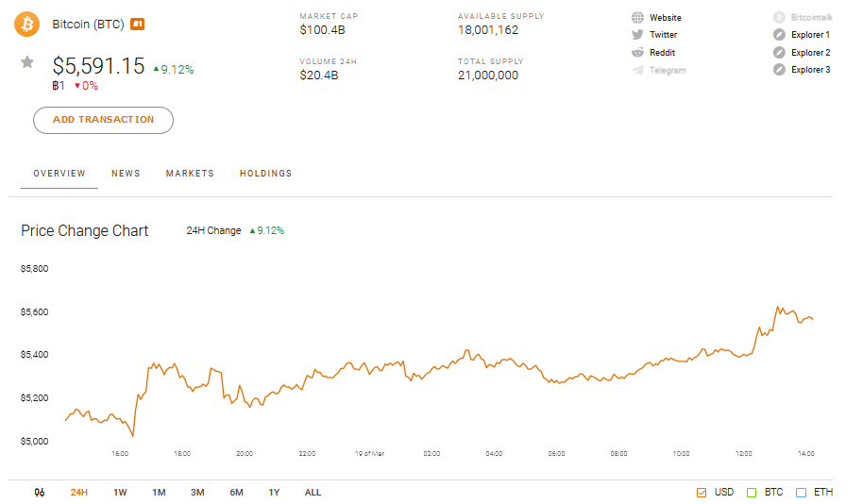The image size is (863, 504).
Task: Open the Explorer 3 link
Action: point(811,70)
